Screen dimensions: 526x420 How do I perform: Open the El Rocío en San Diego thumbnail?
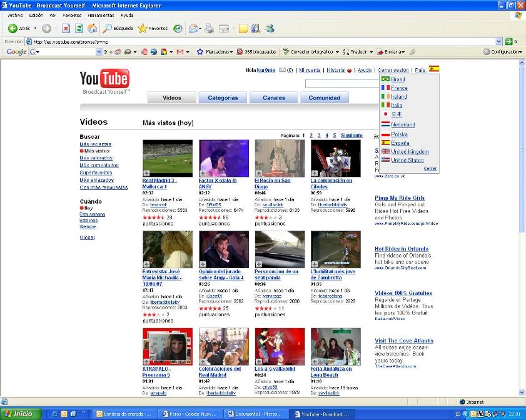click(280, 158)
